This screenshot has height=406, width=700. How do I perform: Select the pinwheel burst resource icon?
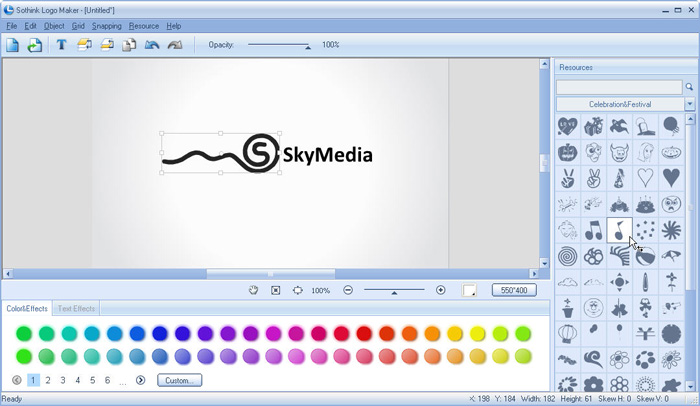(671, 230)
